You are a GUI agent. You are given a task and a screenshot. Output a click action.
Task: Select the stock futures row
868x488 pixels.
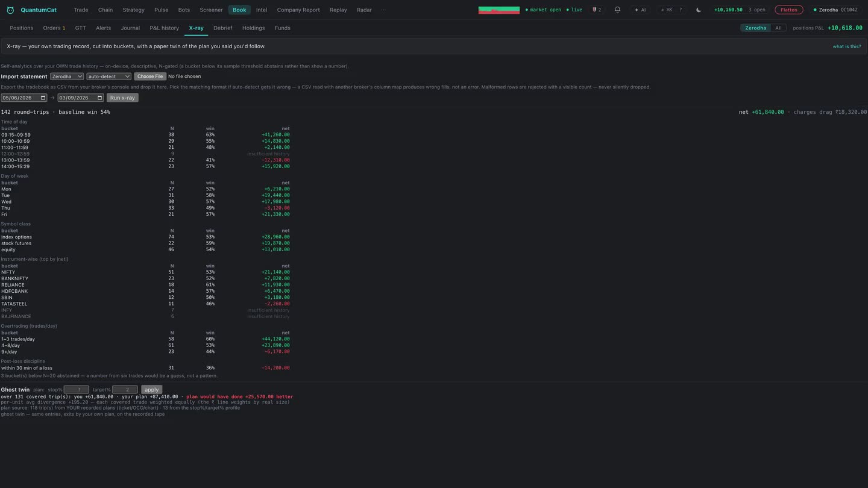pos(145,243)
